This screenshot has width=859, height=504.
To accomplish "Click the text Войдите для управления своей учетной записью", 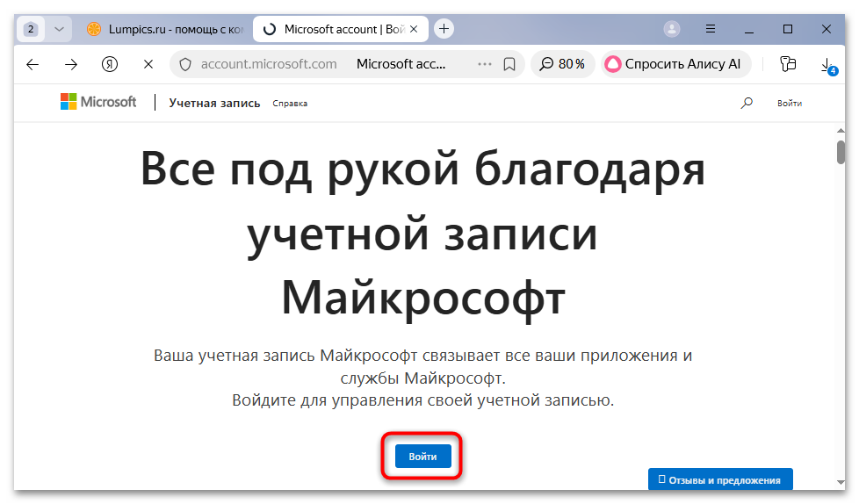I will 423,400.
